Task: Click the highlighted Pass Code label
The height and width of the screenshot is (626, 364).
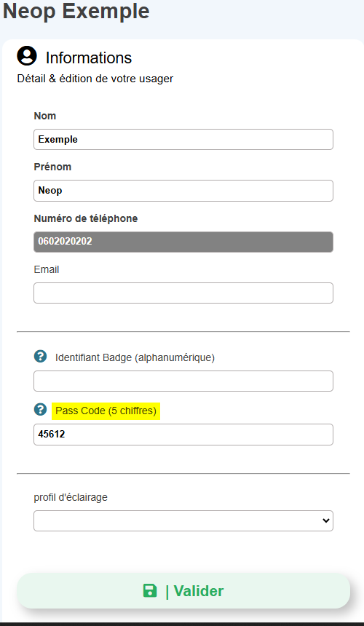Action: click(x=106, y=411)
